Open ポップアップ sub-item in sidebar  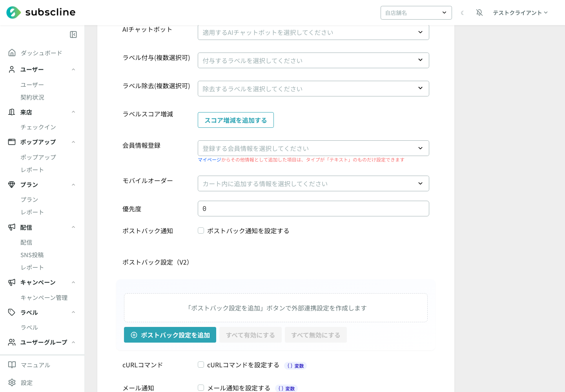(x=38, y=157)
